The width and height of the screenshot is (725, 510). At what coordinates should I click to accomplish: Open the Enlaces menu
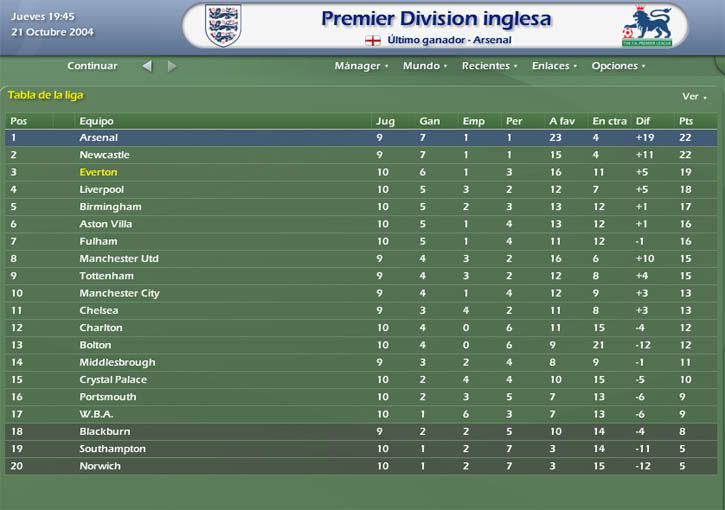click(x=554, y=66)
